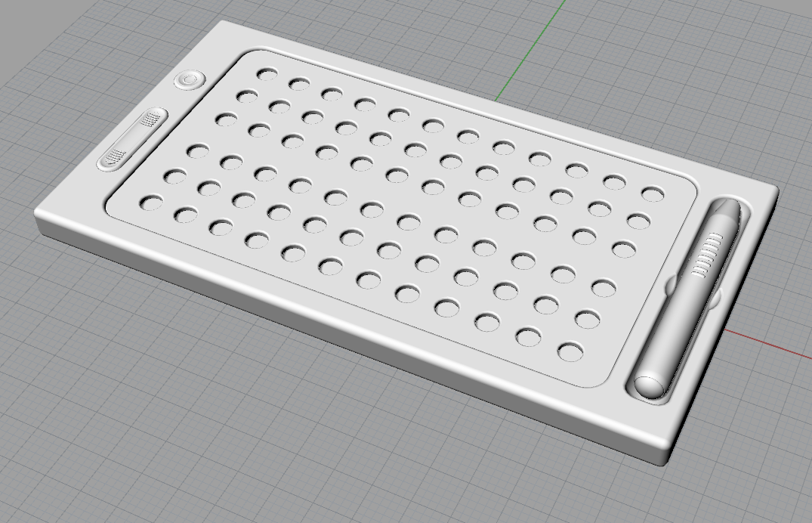Screen dimensions: 812x523
Task: Click the corner hole nearest the stylus end cap
Action: (x=570, y=351)
